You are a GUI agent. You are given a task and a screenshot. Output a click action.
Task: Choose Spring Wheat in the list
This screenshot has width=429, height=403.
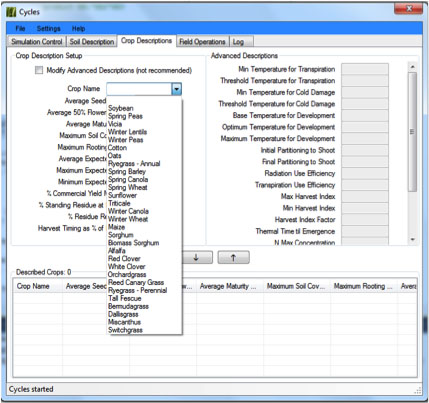coord(128,187)
